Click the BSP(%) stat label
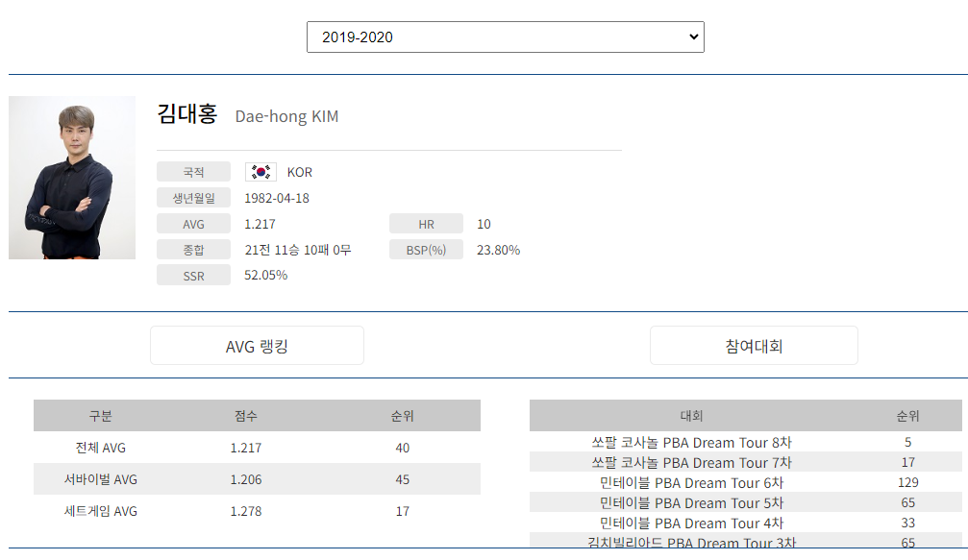This screenshot has height=560, width=968. tap(426, 249)
